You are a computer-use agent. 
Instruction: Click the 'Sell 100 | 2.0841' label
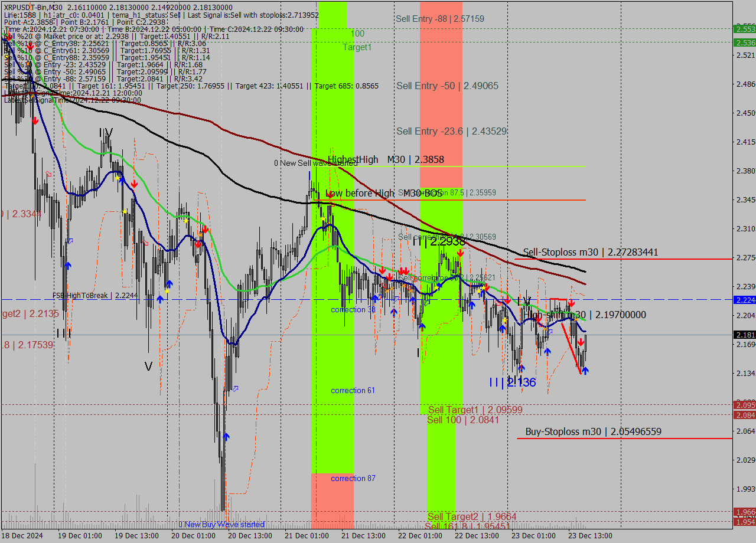pos(463,420)
